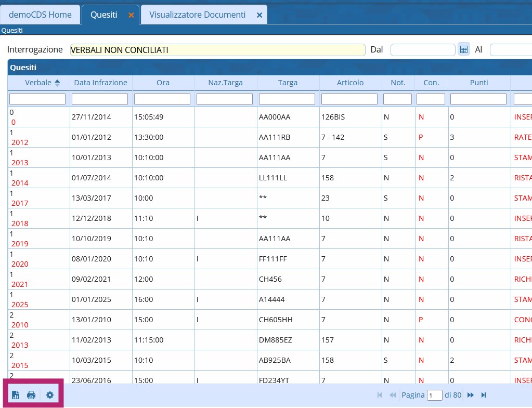Switch to the demoCDS Home tab
Viewport: 532px width, 408px height.
click(x=40, y=15)
